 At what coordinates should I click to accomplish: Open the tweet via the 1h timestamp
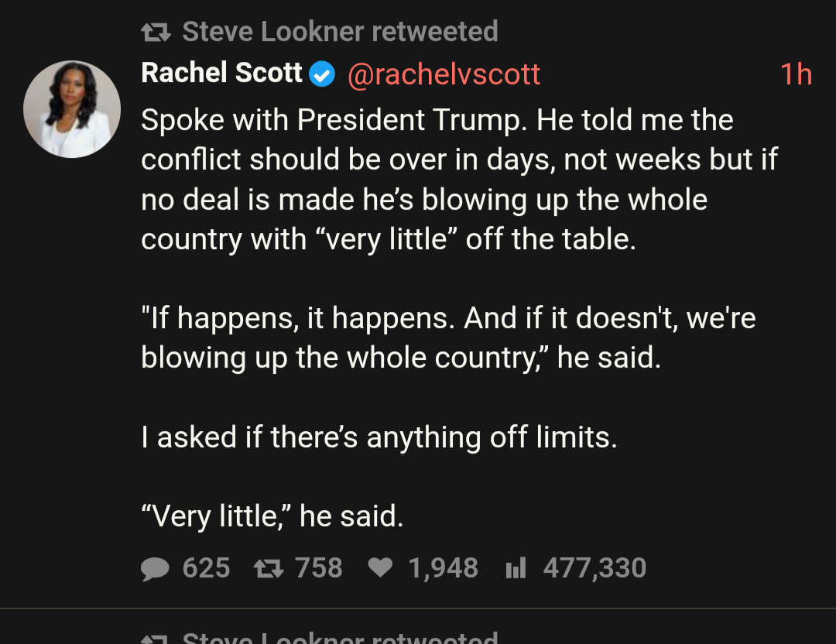click(x=795, y=74)
